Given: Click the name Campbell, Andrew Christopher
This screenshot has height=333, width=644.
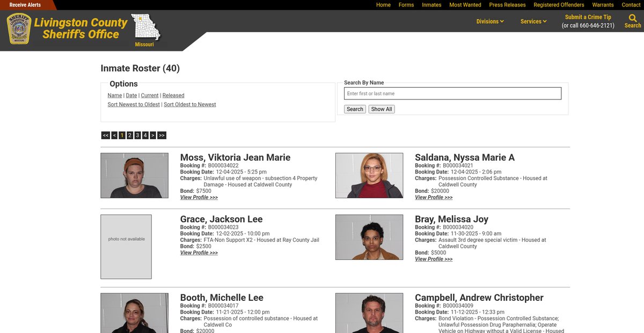Looking at the screenshot, I should pos(479,298).
